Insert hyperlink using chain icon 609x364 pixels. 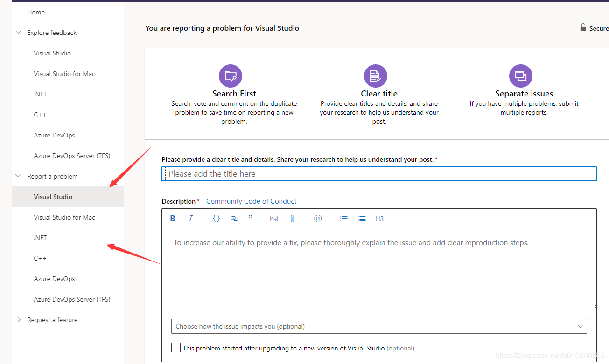pyautogui.click(x=234, y=219)
